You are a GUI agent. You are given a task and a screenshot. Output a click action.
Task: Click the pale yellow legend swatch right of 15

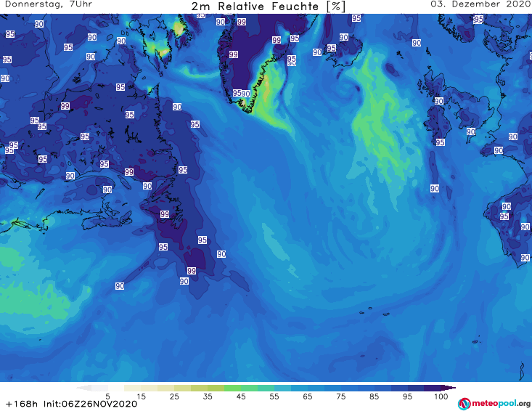click(x=149, y=388)
